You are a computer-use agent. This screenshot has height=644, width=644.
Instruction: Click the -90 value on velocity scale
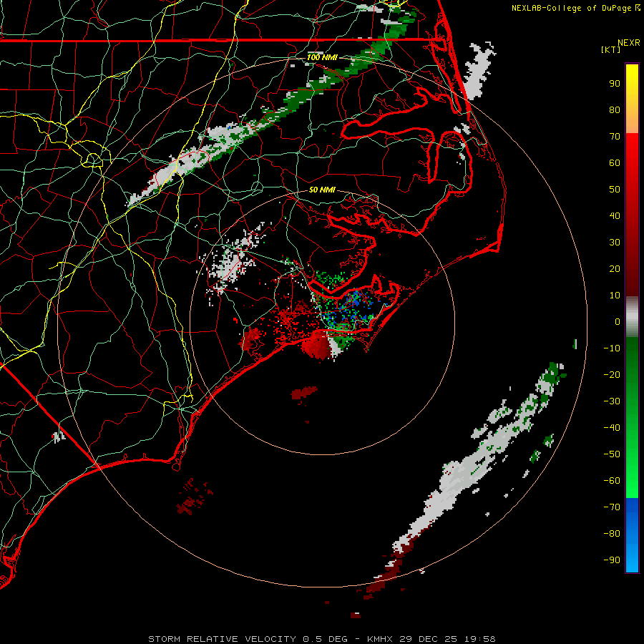click(612, 560)
